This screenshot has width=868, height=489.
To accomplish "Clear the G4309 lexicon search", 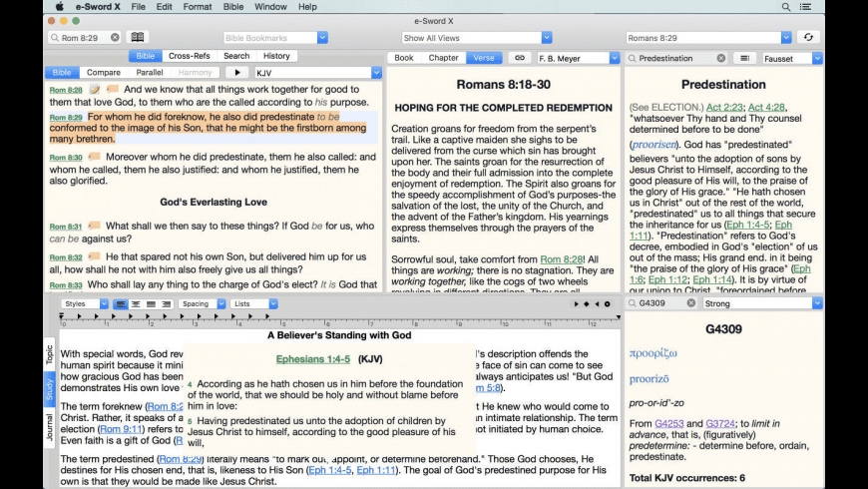I will point(691,303).
